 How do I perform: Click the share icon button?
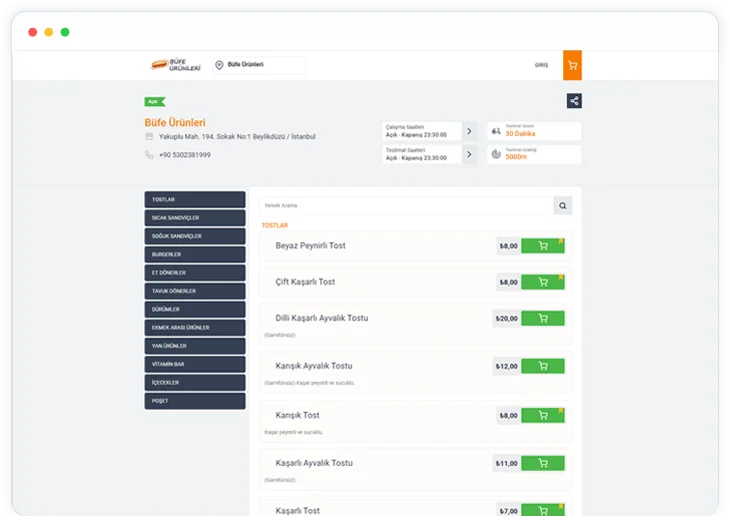coord(574,101)
